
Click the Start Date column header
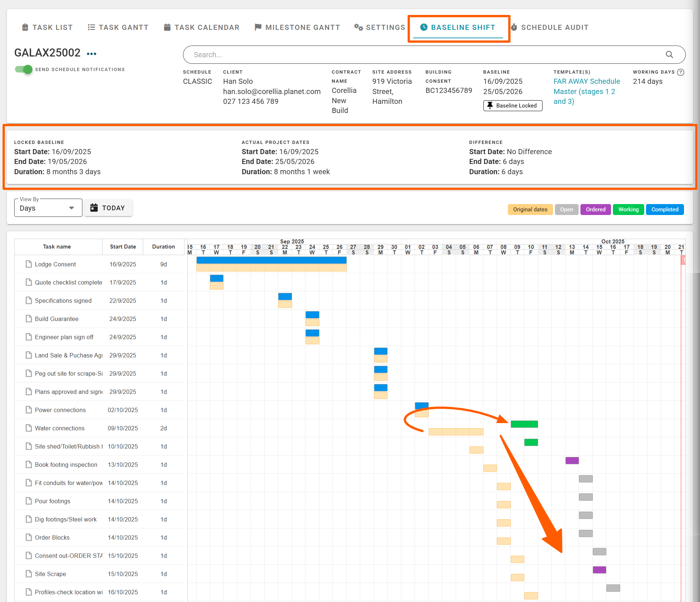(123, 247)
